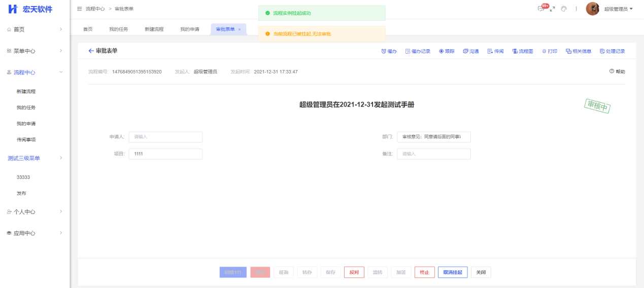Open 跟踪 tracking from the toolbar
This screenshot has height=288, width=644.
442,51
